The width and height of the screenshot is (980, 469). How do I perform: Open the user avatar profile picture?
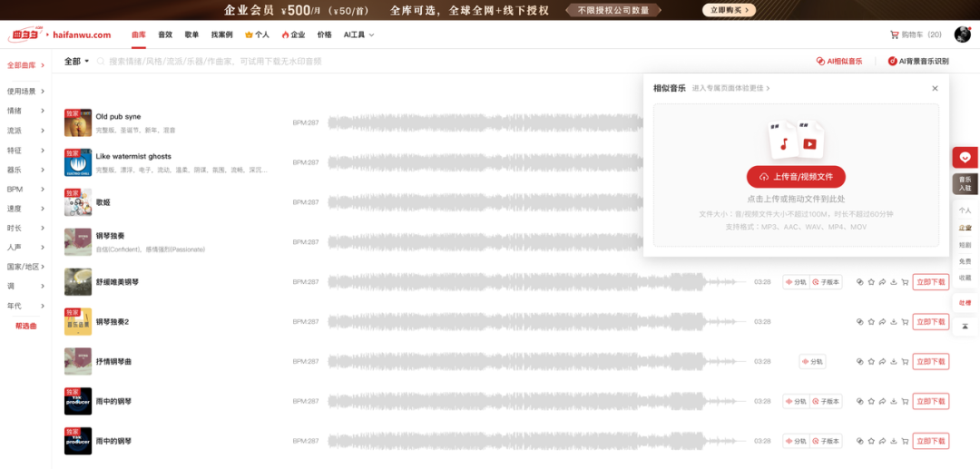[x=962, y=34]
